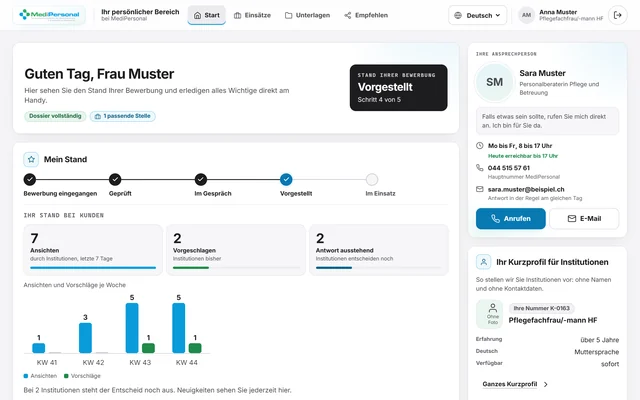
Task: Click the MediPersonal logo
Action: pyautogui.click(x=49, y=15)
